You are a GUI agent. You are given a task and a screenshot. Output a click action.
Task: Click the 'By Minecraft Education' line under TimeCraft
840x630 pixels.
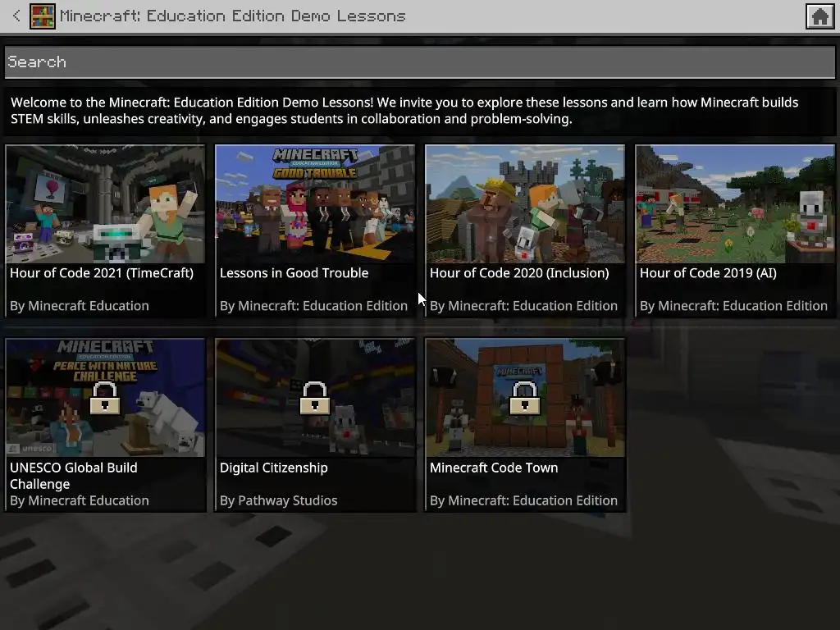(x=80, y=306)
